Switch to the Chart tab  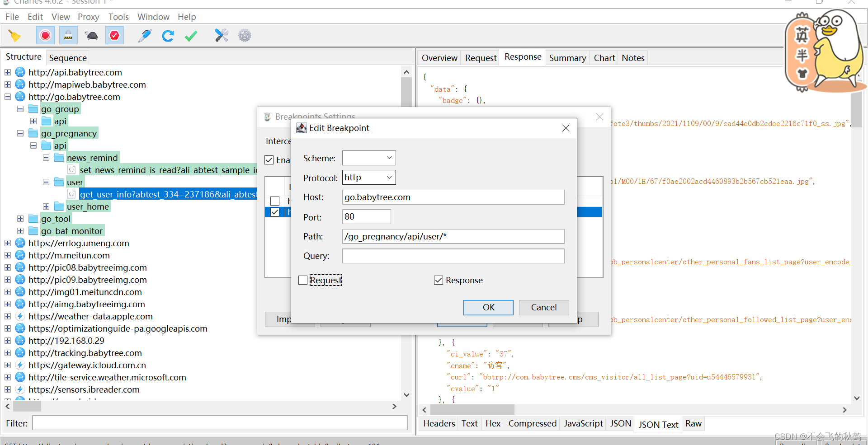pyautogui.click(x=604, y=58)
